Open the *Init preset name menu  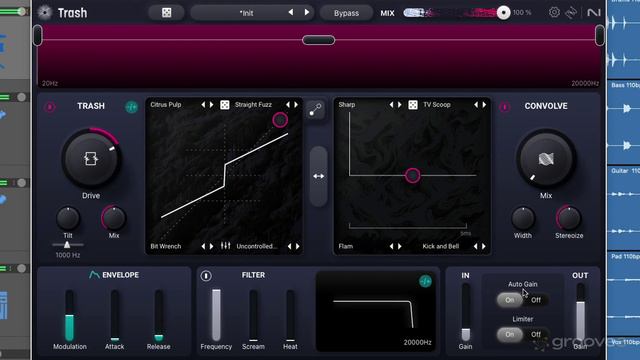pos(246,13)
